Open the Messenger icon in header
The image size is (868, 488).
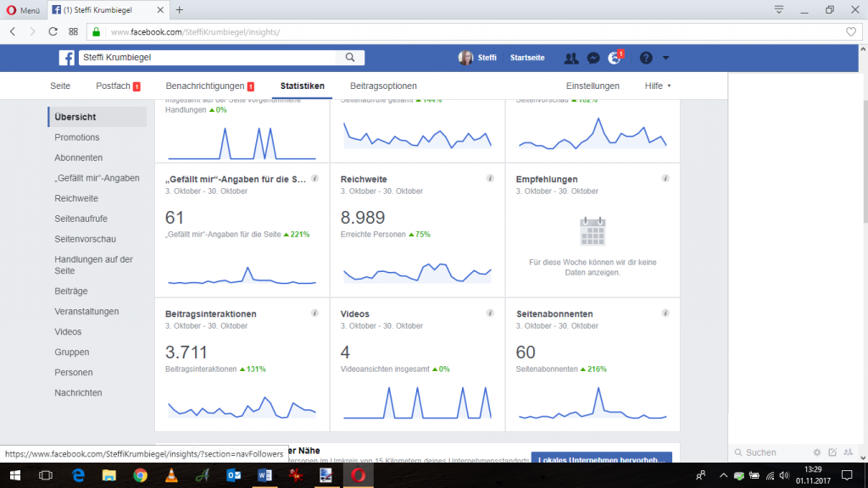coord(594,58)
